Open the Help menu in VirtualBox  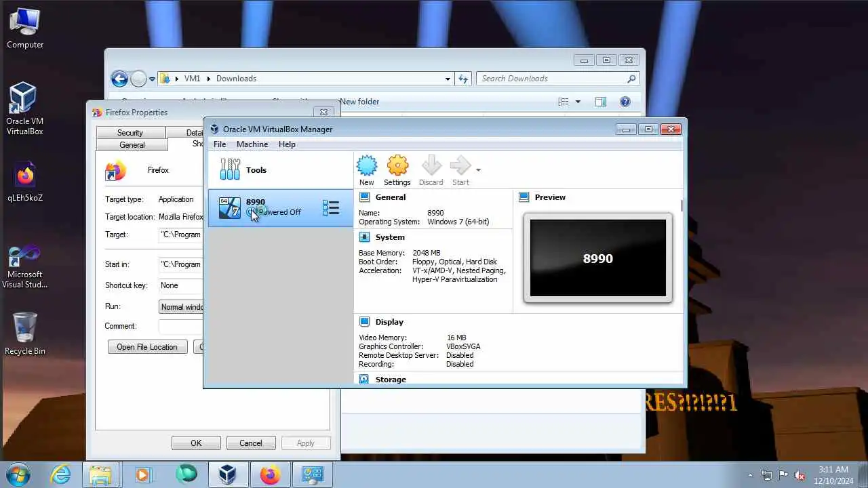point(287,144)
